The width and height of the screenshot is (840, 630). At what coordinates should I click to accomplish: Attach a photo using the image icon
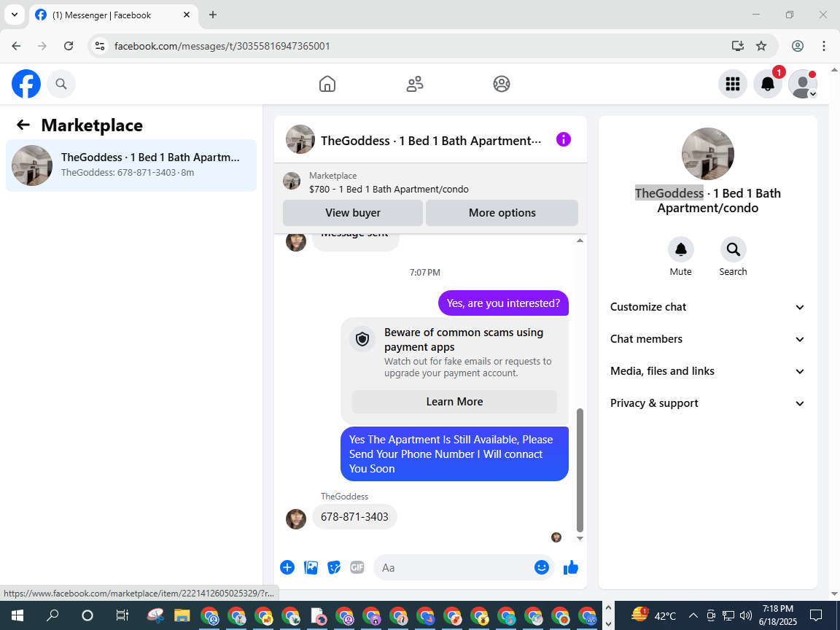click(x=311, y=567)
